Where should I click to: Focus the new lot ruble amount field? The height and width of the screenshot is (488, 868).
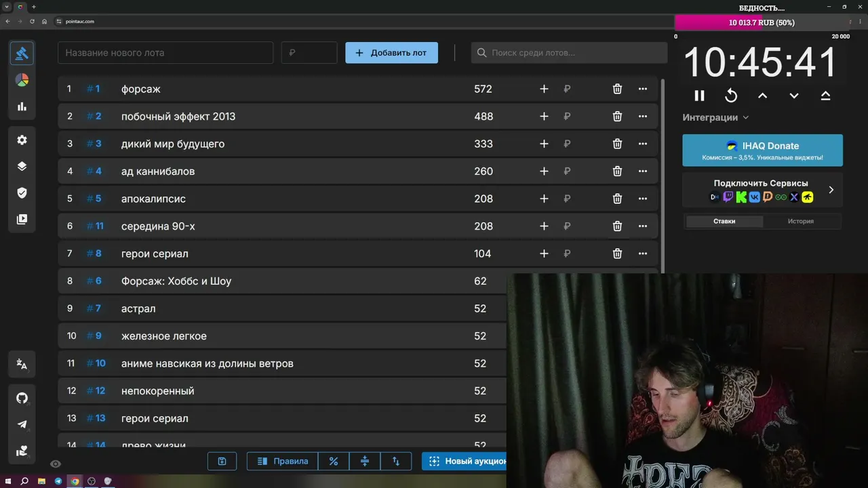(309, 53)
